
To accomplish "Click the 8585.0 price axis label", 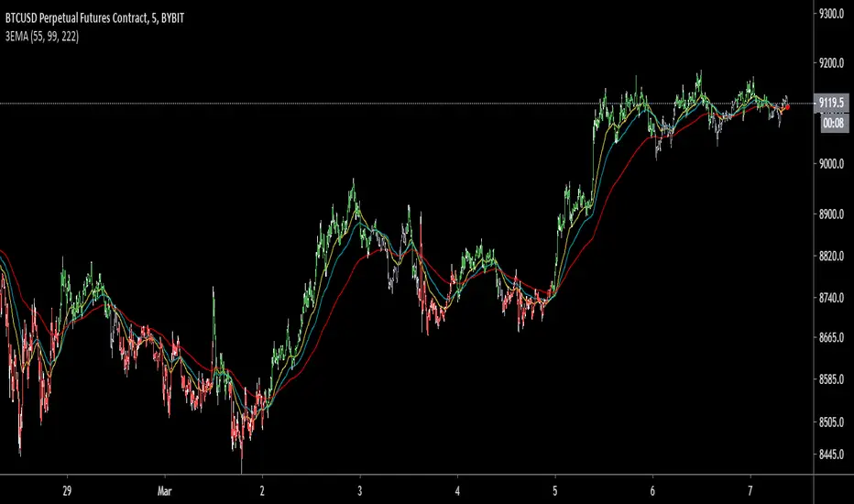I will pos(832,378).
